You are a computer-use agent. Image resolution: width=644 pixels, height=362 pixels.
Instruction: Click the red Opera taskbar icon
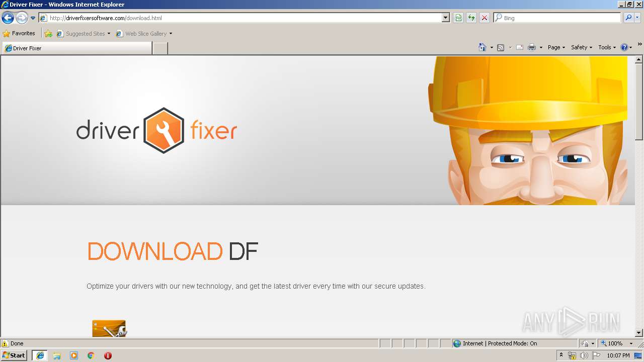click(108, 355)
